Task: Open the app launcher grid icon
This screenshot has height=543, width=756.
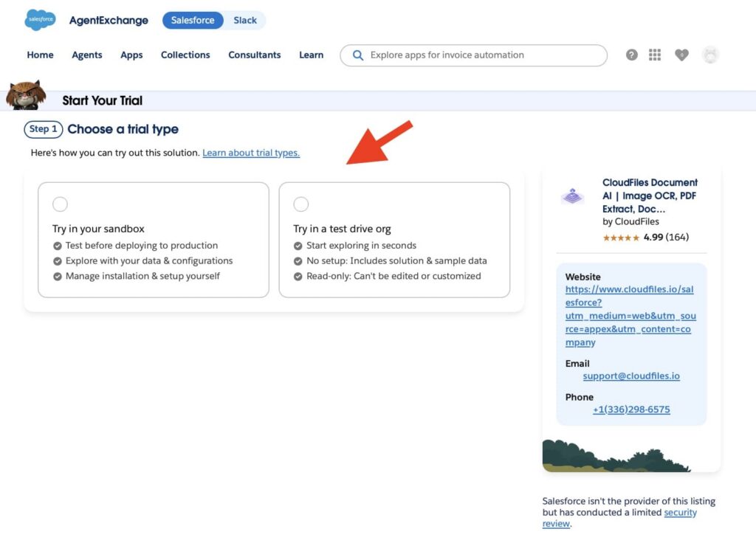Action: click(x=655, y=55)
